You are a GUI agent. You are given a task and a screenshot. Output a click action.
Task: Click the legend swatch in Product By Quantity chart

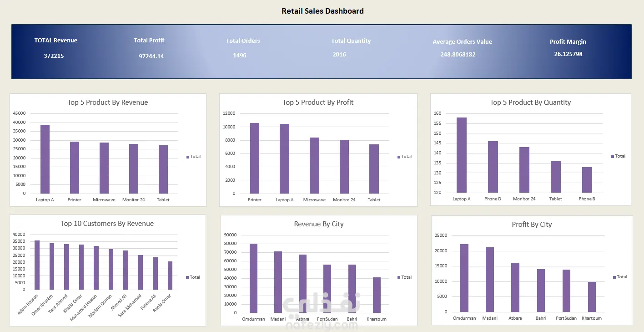pyautogui.click(x=613, y=156)
